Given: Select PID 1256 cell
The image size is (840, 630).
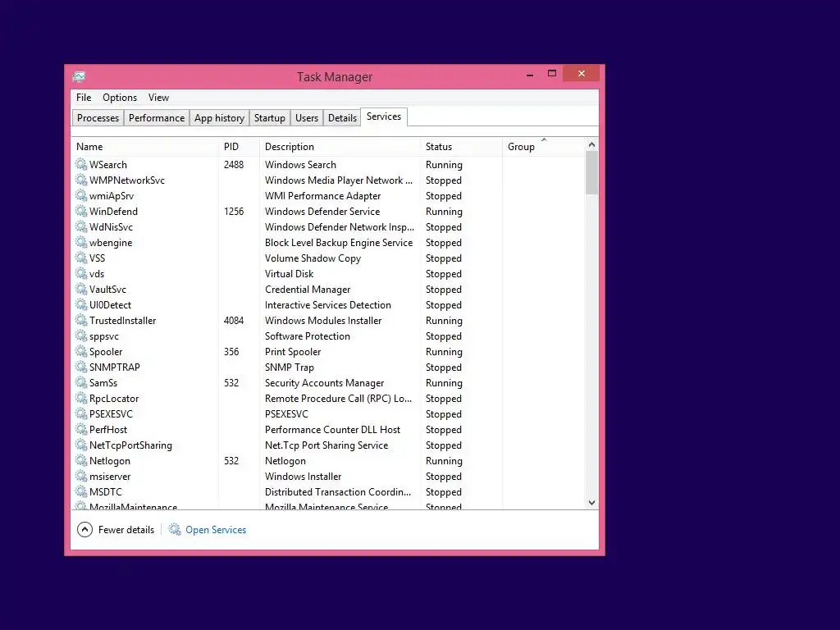Looking at the screenshot, I should [x=234, y=211].
